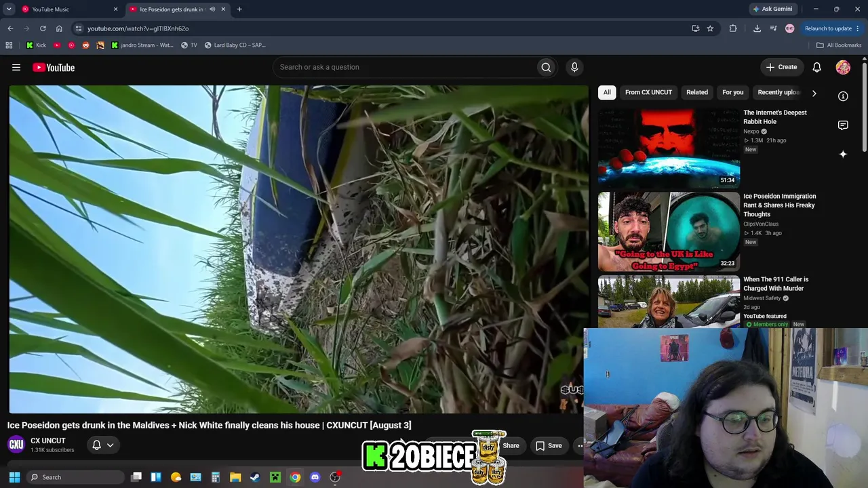Open Ice Poseidon Immigration Rant thumbnail

tap(669, 231)
